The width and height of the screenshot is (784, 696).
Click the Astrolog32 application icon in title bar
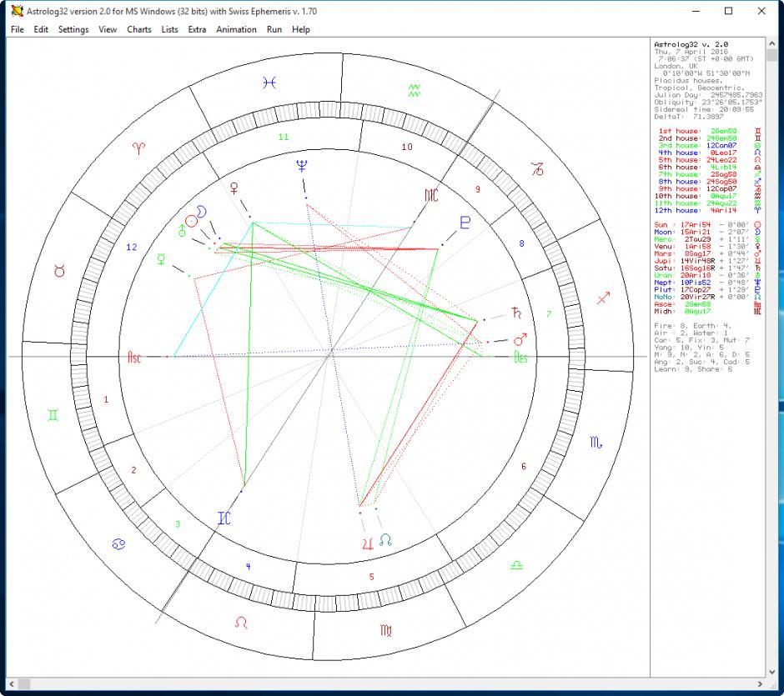[17, 11]
